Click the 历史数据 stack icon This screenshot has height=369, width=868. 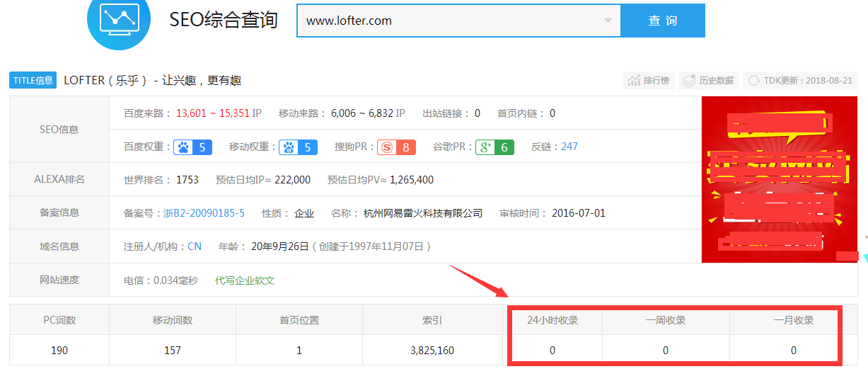690,81
